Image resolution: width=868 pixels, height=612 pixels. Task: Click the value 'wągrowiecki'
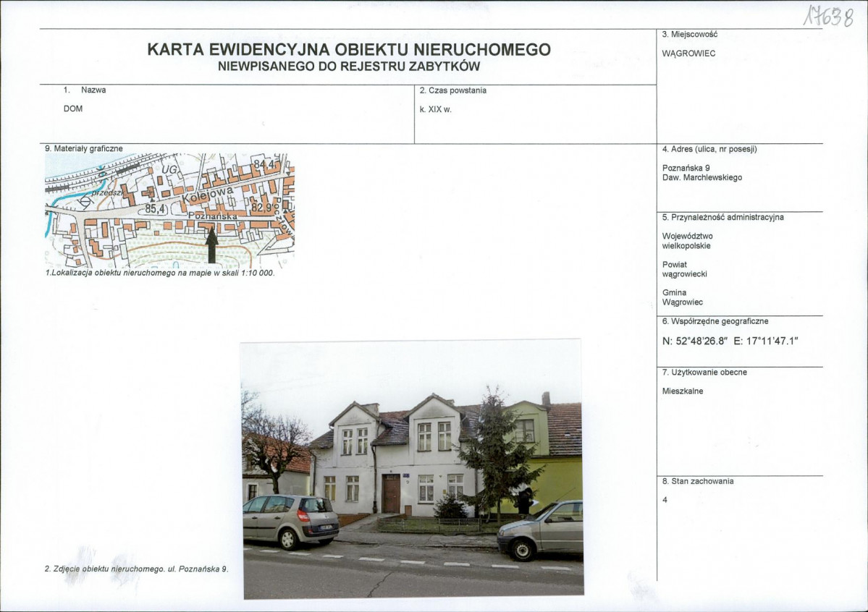685,274
